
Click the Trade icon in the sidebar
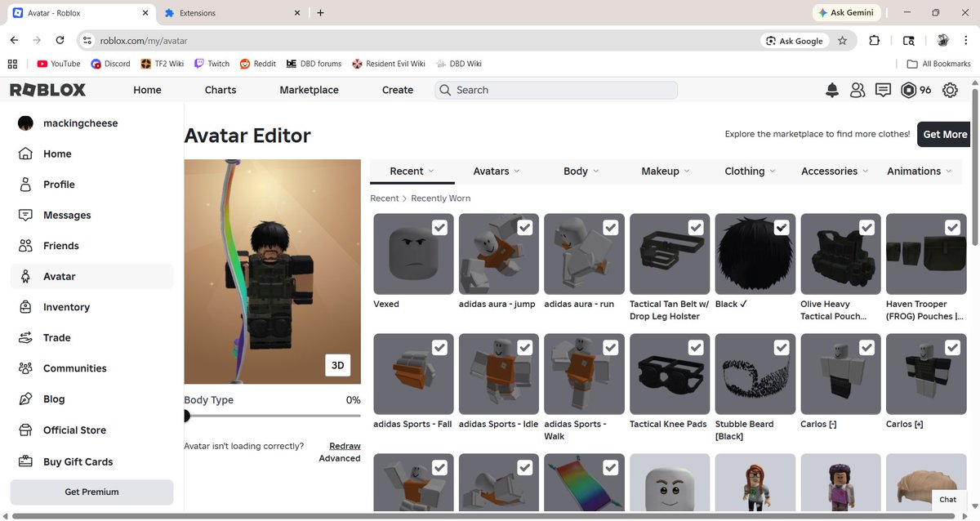point(25,337)
